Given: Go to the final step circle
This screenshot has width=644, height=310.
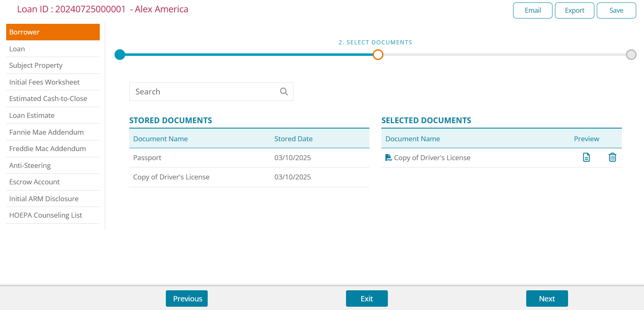Looking at the screenshot, I should pyautogui.click(x=631, y=55).
